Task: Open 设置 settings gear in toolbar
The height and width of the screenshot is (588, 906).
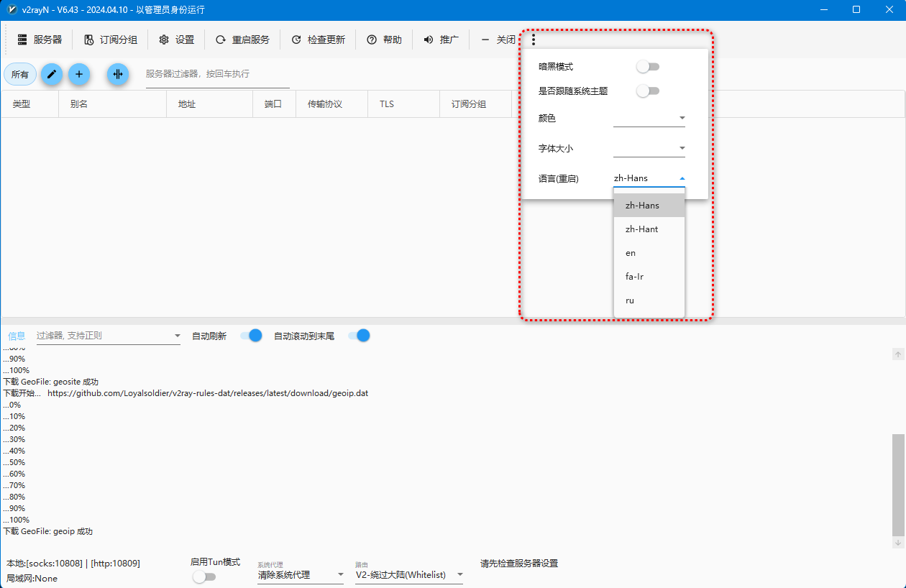Action: tap(176, 40)
